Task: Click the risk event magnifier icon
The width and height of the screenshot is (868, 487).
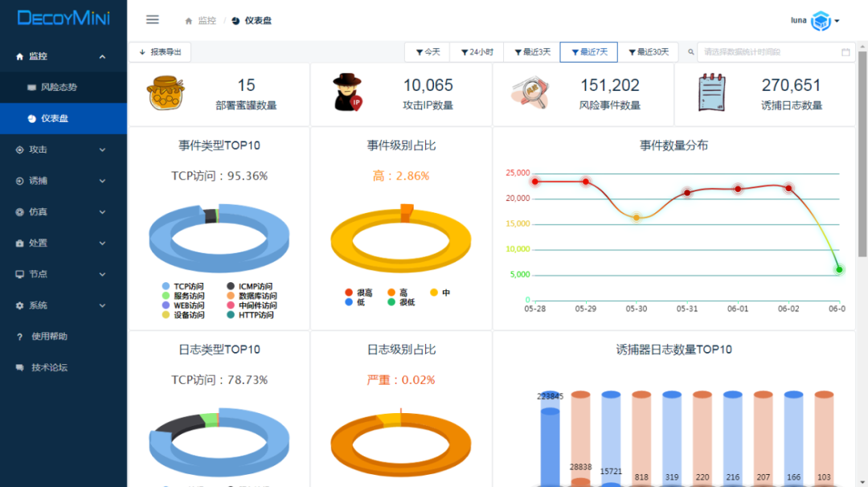Action: 530,93
